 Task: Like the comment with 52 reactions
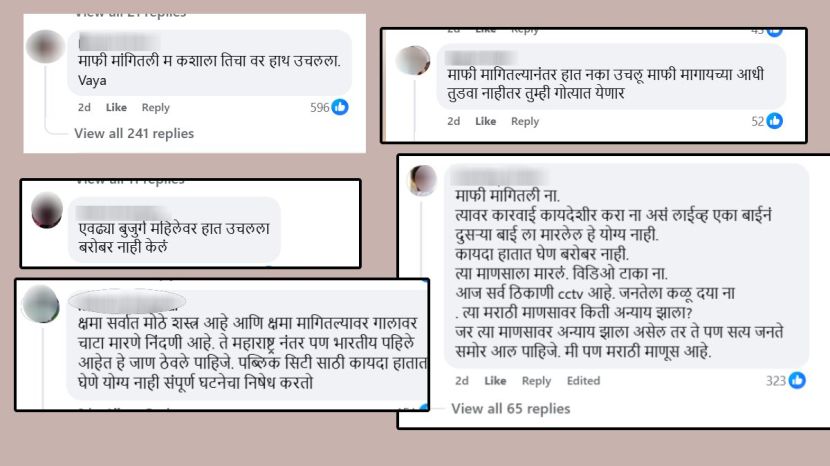485,121
